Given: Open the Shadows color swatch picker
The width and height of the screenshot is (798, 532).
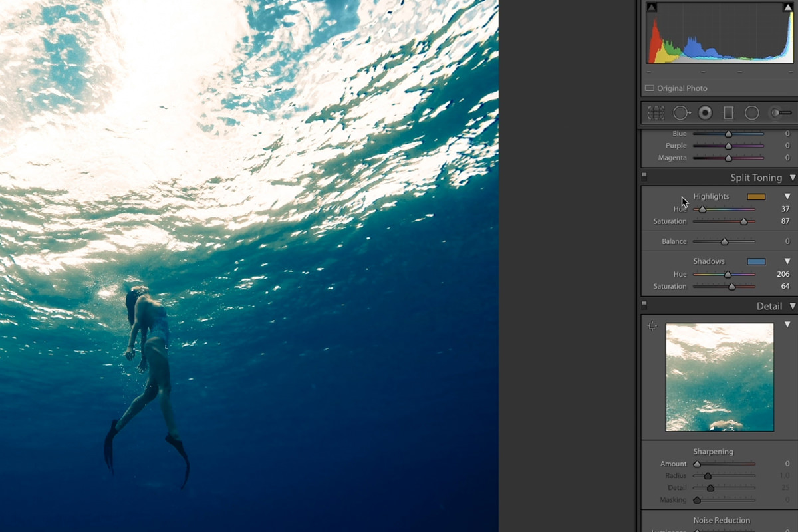Looking at the screenshot, I should point(756,261).
